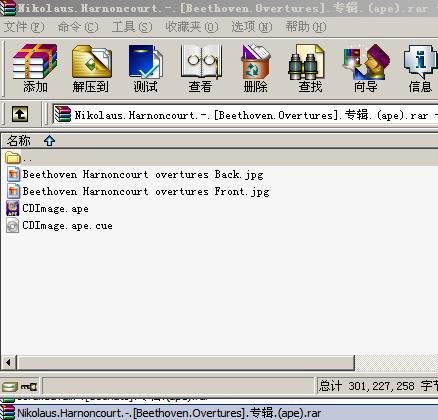Viewport: 438px width, 420px height.
Task: Open the 文件(F) menu
Action: point(24,27)
